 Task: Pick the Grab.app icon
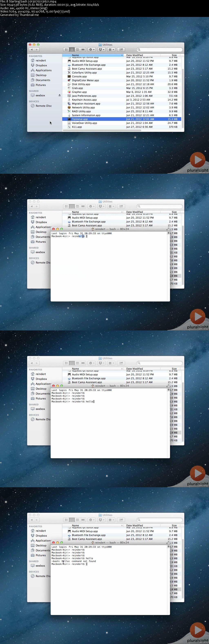(69, 88)
